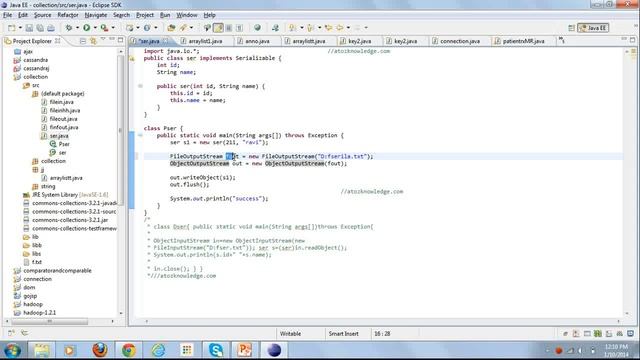This screenshot has width=640, height=360.
Task: Open the internal web browser globe icon
Action: click(257, 28)
